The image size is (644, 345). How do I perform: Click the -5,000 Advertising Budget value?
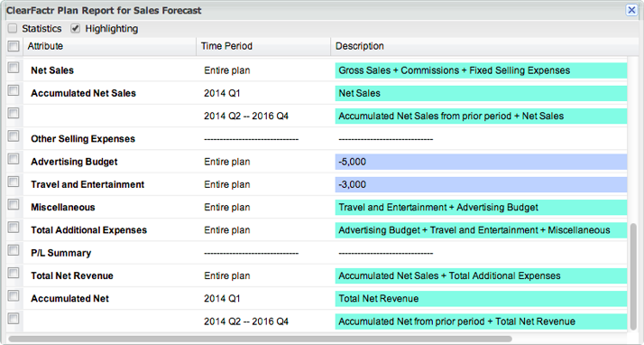pos(481,162)
